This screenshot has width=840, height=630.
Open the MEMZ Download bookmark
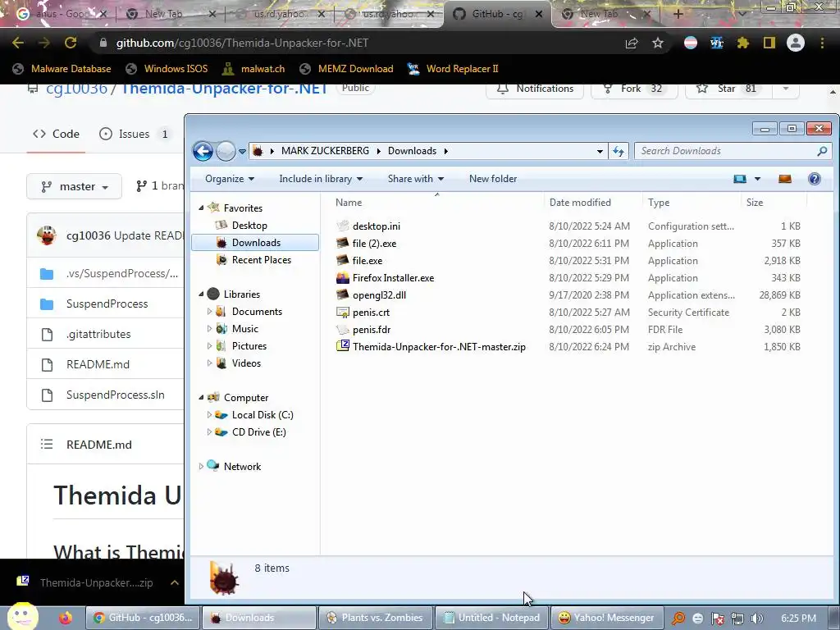pos(347,69)
